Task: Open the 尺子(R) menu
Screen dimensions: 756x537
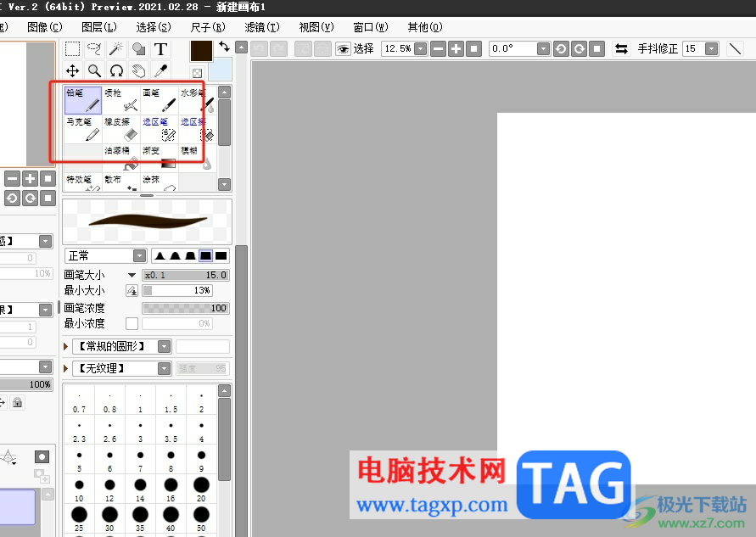Action: pyautogui.click(x=208, y=27)
